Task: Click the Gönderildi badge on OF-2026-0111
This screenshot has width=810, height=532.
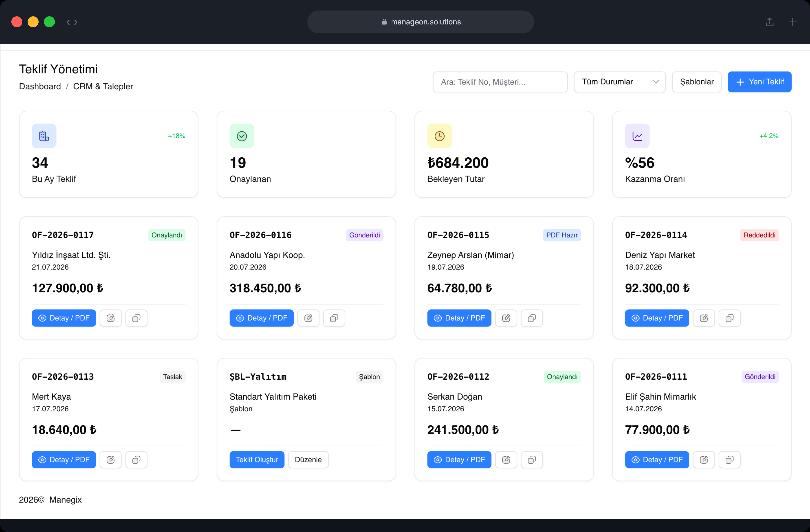Action: click(x=760, y=377)
